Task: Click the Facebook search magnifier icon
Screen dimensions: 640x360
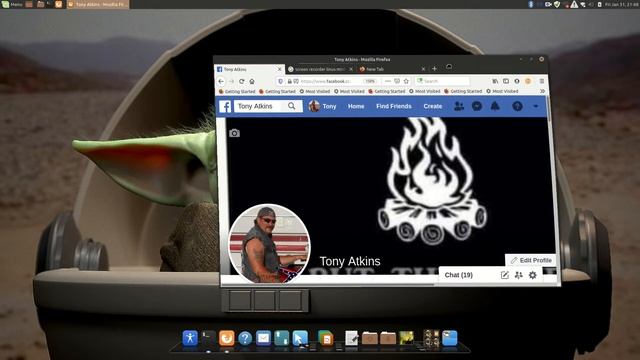Action: click(x=291, y=106)
